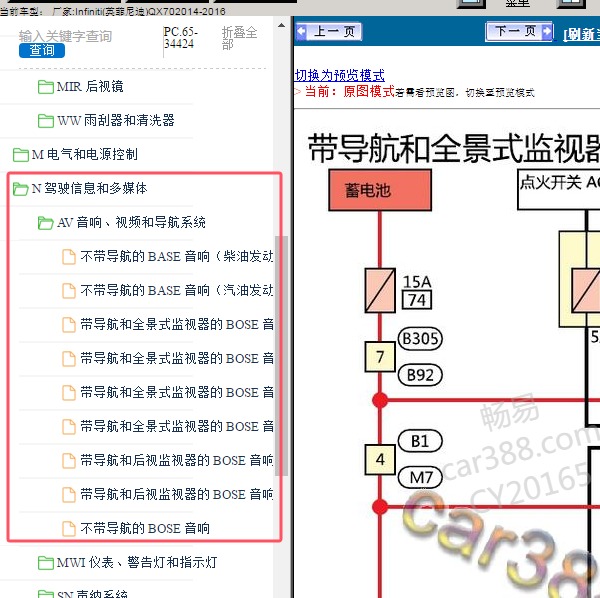Click document icon of 不带导航的 BOSE 音响
Screen dimensions: 600x598
(69, 529)
